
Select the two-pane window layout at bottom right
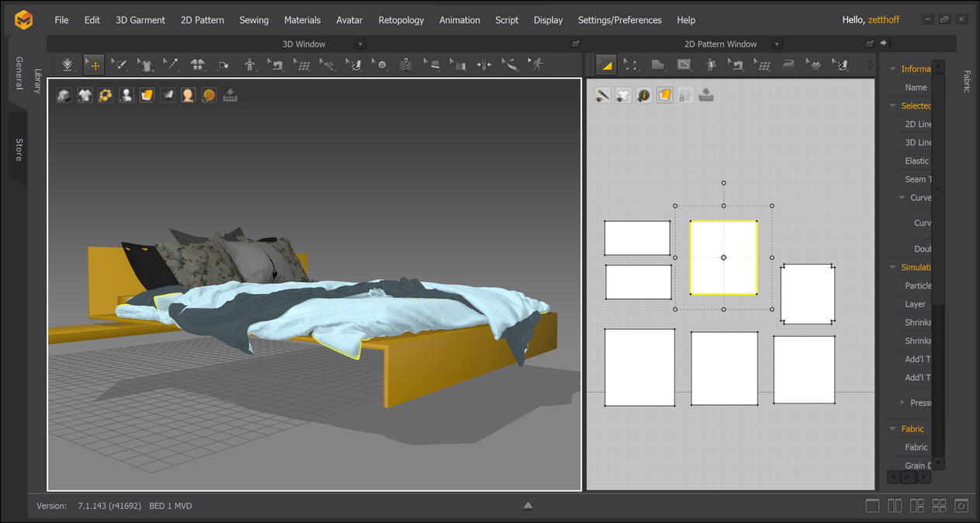(x=895, y=505)
